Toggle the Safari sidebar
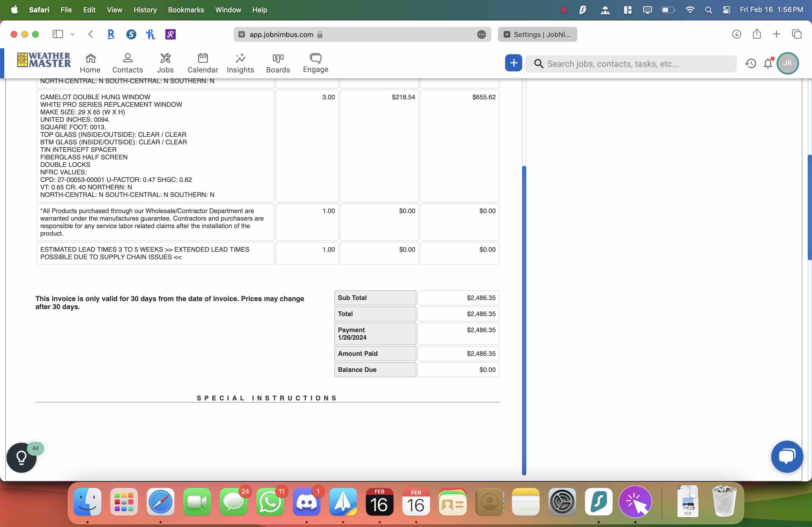The image size is (812, 527). 58,34
